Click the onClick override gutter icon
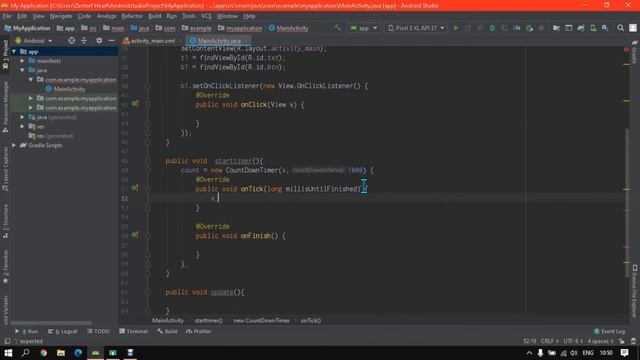Screen dimensions: 640x360 click(x=135, y=104)
